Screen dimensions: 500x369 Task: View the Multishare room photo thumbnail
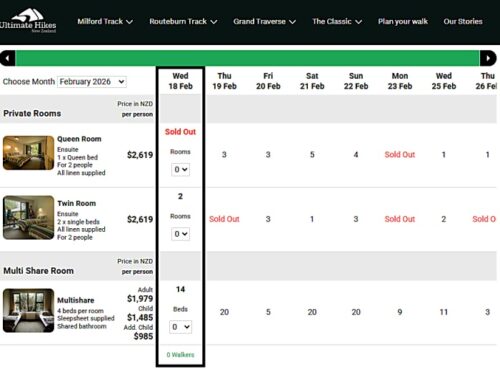coord(28,310)
